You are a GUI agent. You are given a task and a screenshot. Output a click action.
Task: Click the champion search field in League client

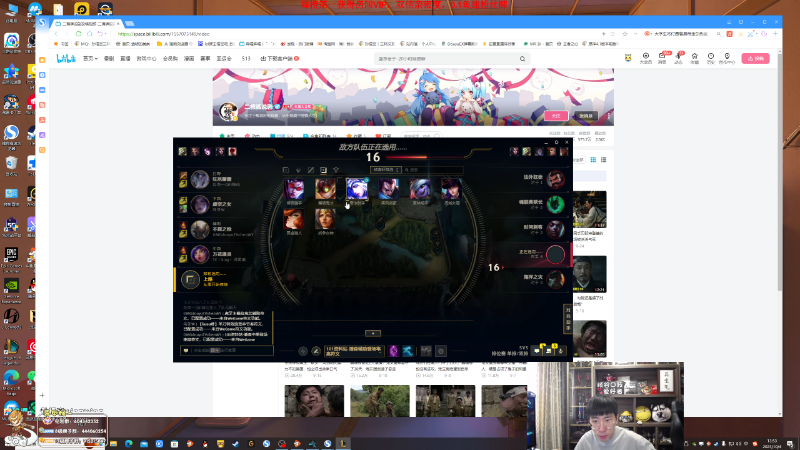[x=434, y=169]
